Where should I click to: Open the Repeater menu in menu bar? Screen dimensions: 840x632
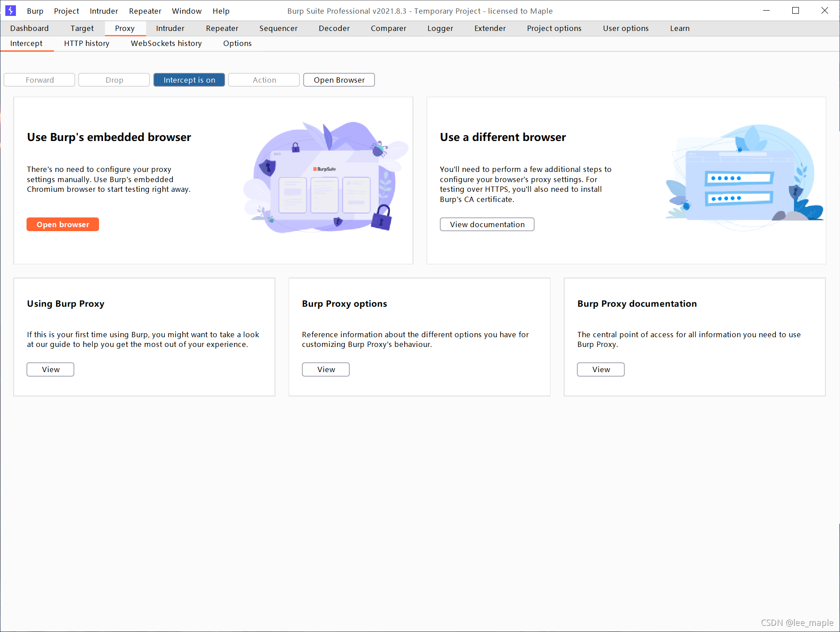145,11
